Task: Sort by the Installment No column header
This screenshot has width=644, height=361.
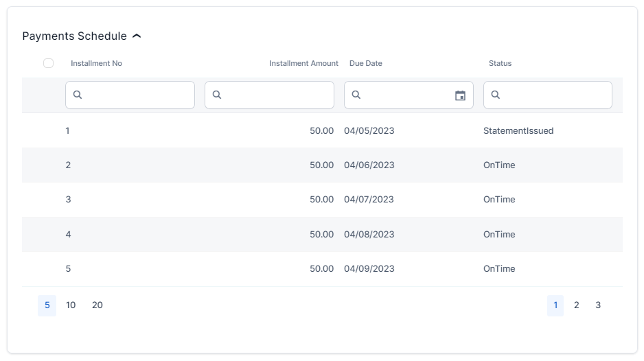Action: [96, 63]
